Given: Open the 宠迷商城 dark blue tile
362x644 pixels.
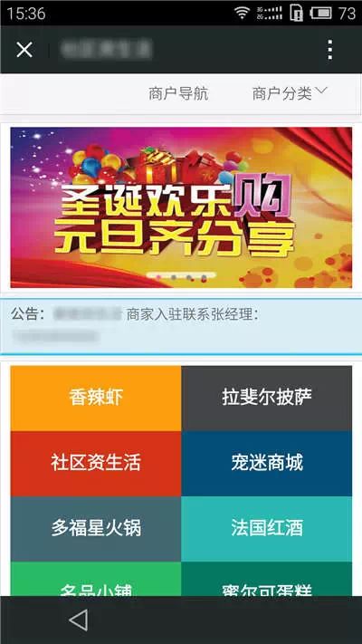Looking at the screenshot, I should point(267,463).
